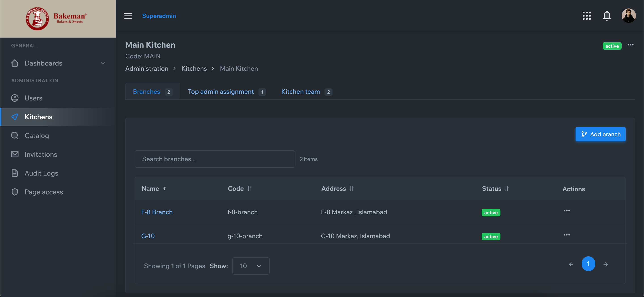Screen dimensions: 644x297
Task: Open the G-10 row actions menu
Action: pyautogui.click(x=567, y=235)
